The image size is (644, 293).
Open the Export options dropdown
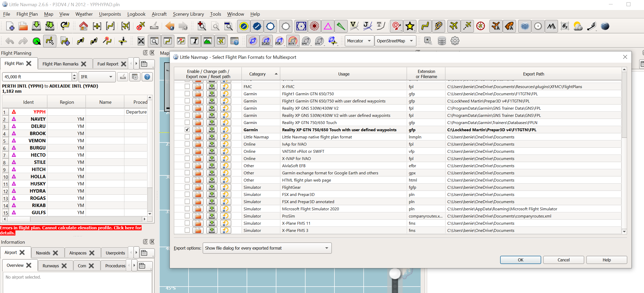(267, 248)
